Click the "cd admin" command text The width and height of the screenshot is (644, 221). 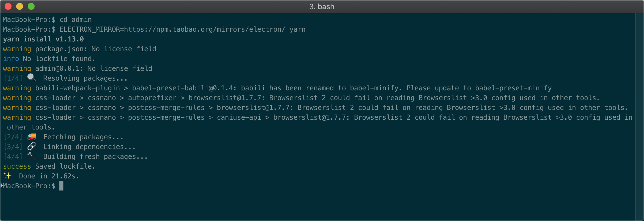(76, 20)
